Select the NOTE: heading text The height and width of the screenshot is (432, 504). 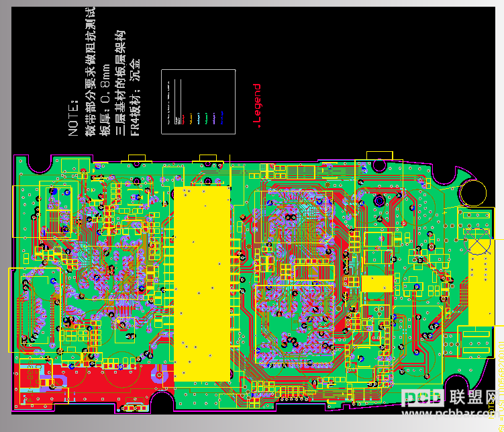coord(74,118)
